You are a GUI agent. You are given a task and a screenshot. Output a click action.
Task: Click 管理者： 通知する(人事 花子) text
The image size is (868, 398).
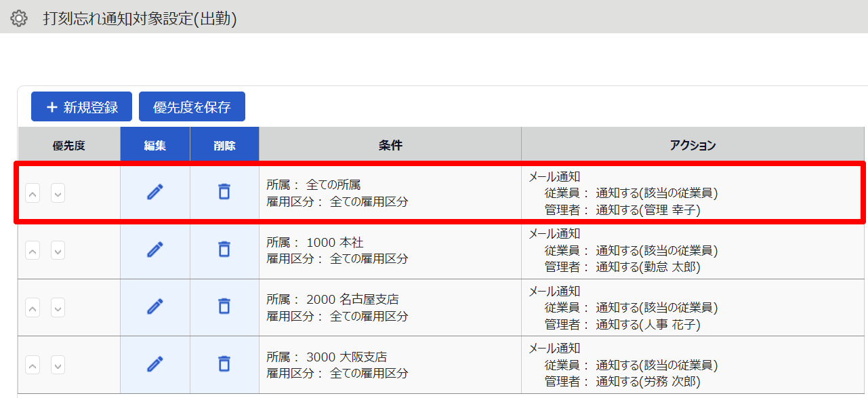click(x=622, y=324)
